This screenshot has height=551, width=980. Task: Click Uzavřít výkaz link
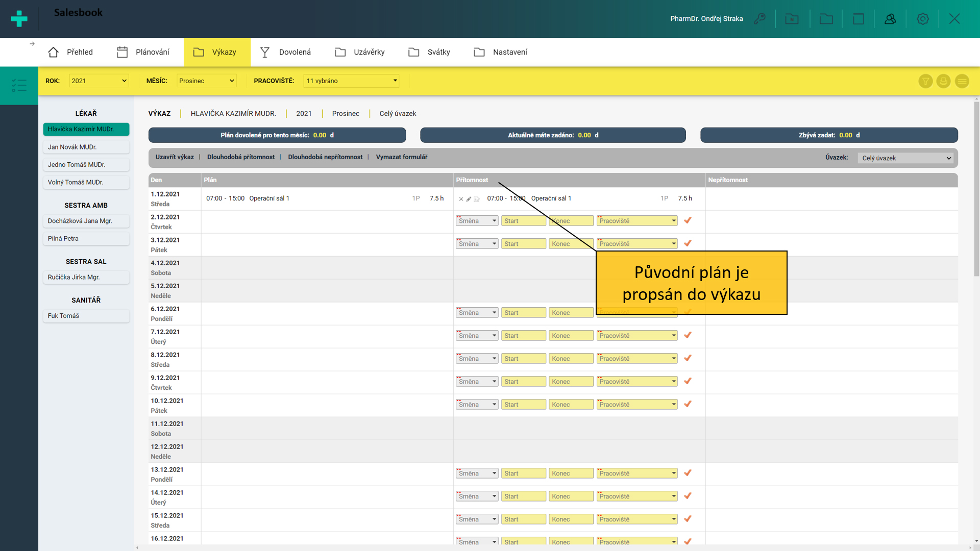click(175, 157)
